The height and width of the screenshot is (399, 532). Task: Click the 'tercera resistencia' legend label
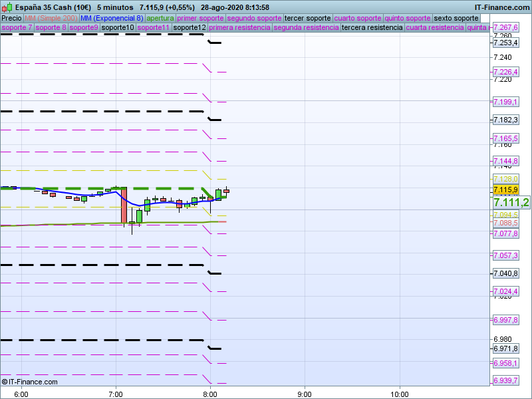(372, 28)
